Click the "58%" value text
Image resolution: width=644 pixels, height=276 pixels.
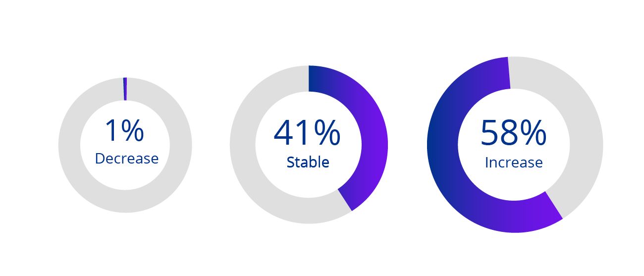(513, 133)
